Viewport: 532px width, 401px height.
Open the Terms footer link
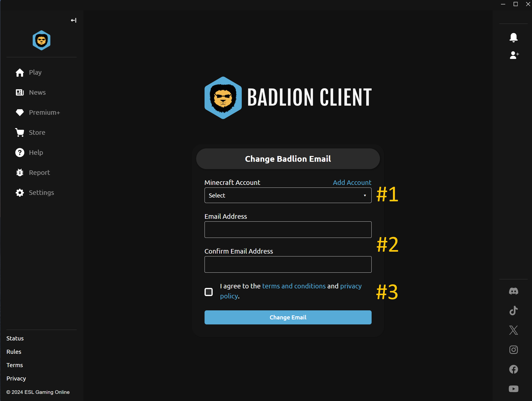(14, 365)
